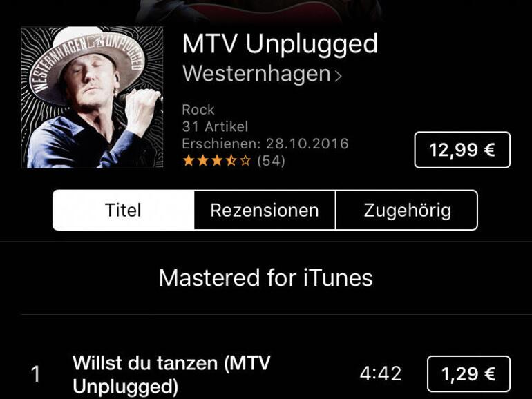Tap the first orange rating star
Screen dimensions: 532x399
pos(189,160)
